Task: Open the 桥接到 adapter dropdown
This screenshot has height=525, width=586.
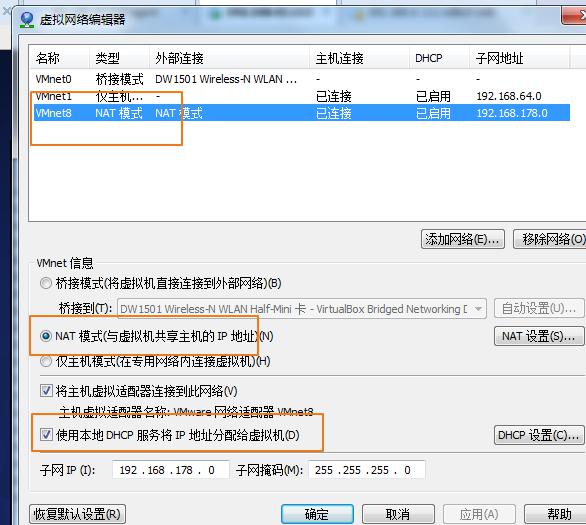Action: 302,309
